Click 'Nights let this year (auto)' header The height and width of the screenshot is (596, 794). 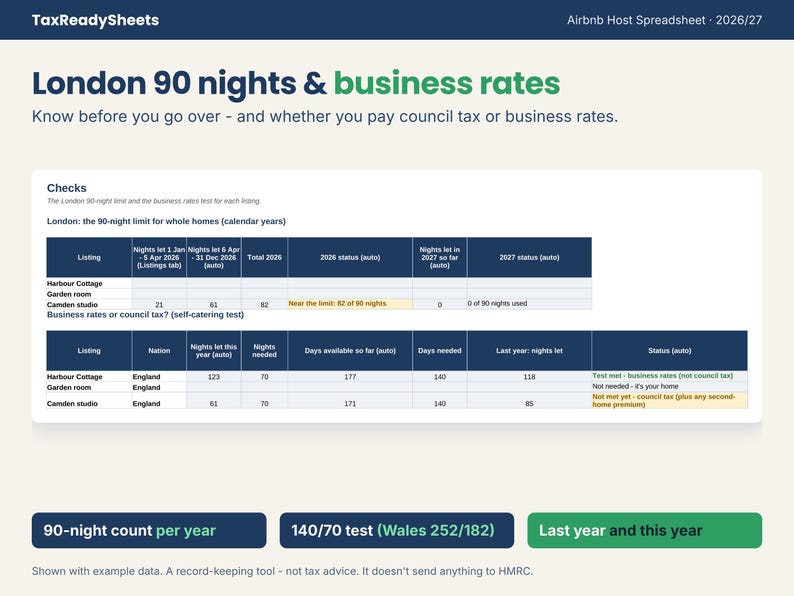[214, 350]
